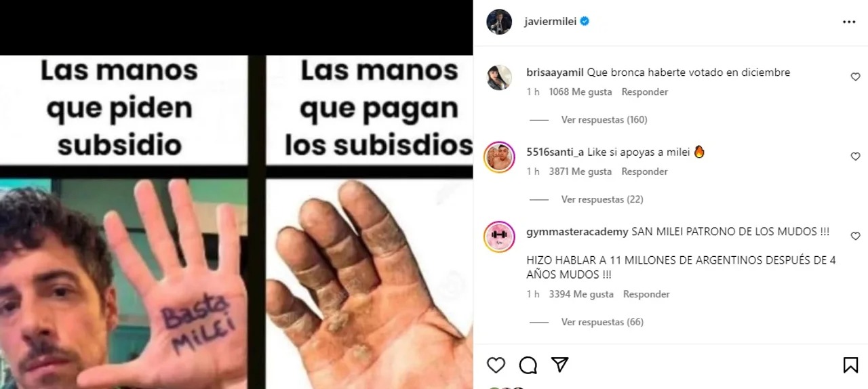Open comments with the speech bubble icon

[528, 365]
